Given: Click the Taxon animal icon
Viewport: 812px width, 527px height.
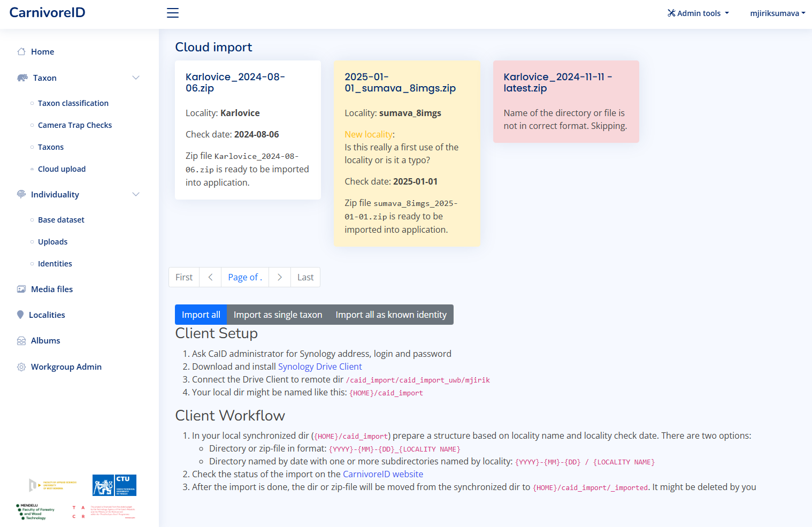Looking at the screenshot, I should 22,78.
